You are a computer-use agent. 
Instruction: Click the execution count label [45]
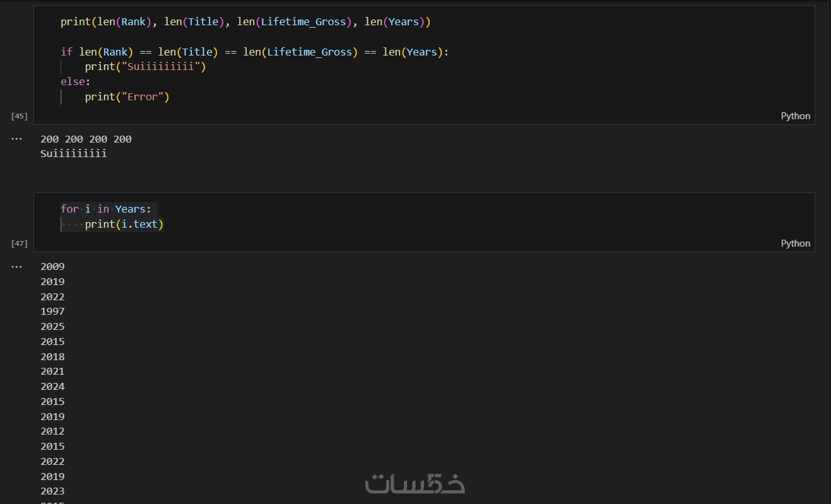[x=20, y=116]
